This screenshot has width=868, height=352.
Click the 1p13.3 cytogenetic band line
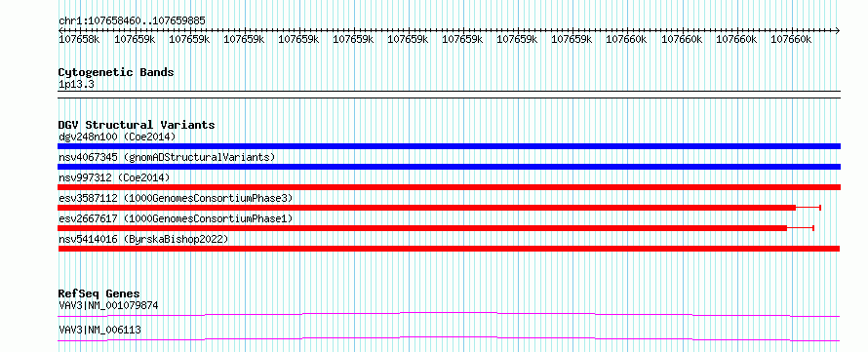(x=449, y=94)
